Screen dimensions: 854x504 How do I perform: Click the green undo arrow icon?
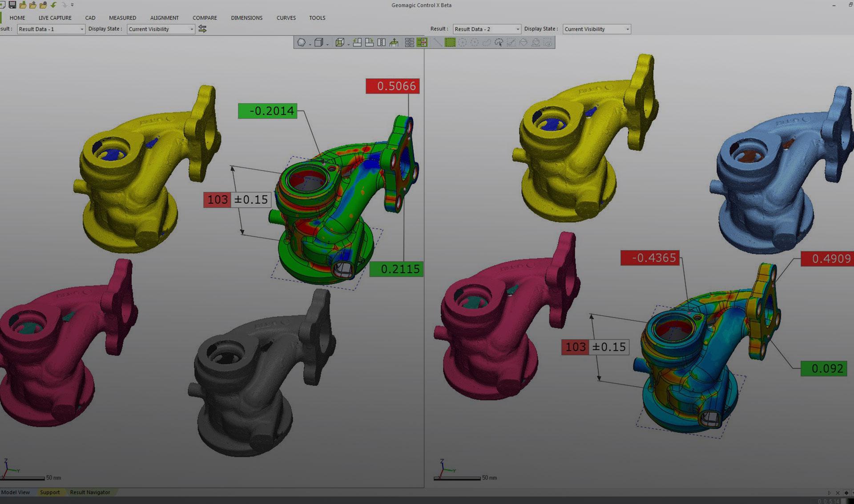pos(53,5)
